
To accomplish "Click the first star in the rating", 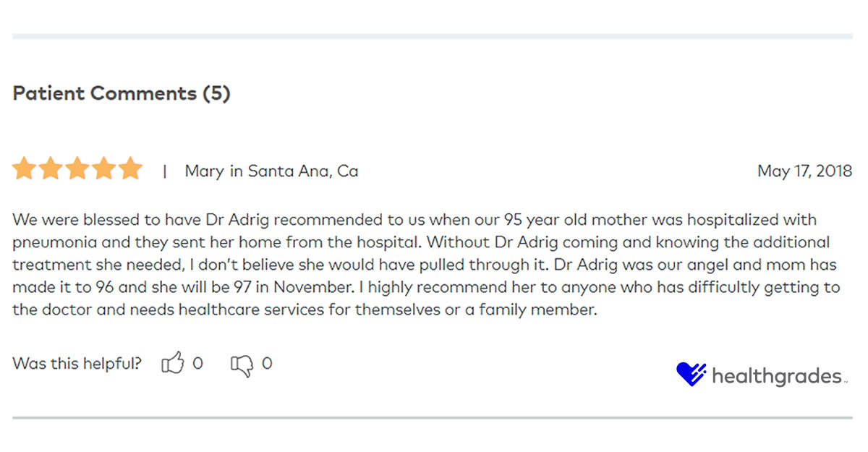I will pos(25,169).
